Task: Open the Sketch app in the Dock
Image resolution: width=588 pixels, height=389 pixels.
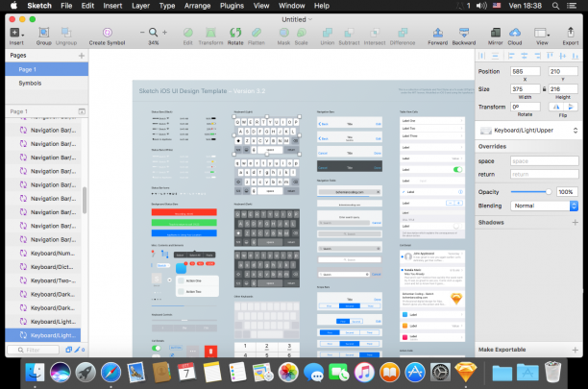Action: click(x=465, y=372)
